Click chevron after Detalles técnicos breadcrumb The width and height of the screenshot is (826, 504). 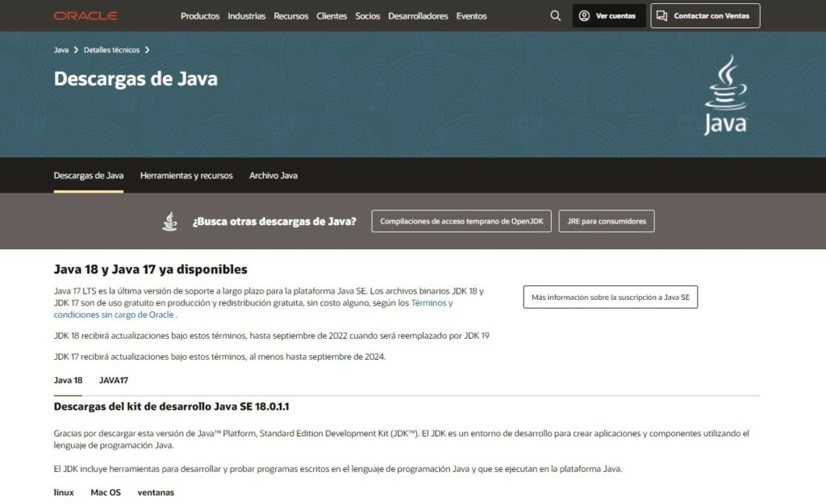point(147,50)
